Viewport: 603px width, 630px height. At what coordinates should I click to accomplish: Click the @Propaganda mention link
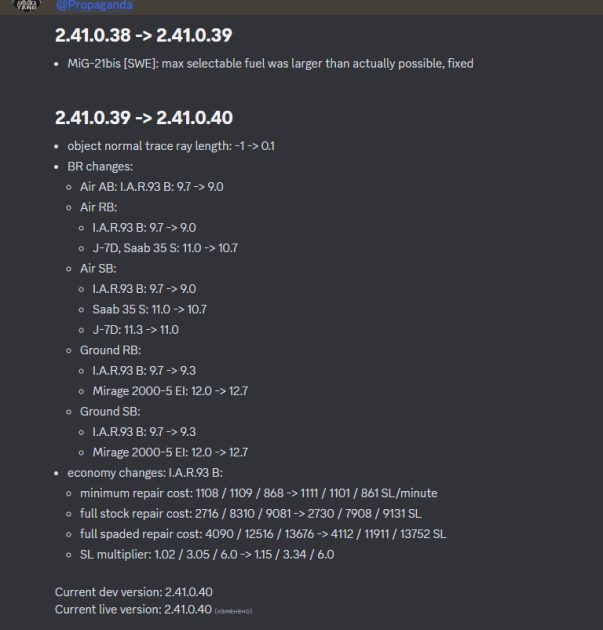[x=94, y=5]
